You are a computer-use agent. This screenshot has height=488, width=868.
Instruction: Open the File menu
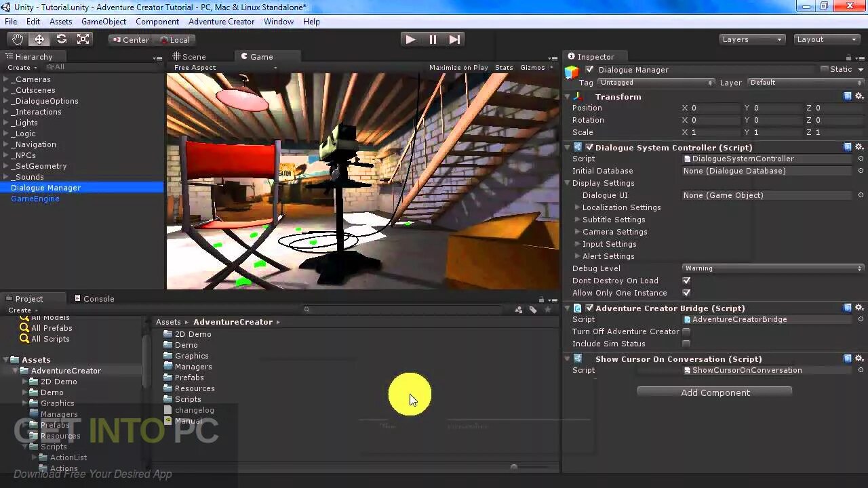click(x=11, y=22)
